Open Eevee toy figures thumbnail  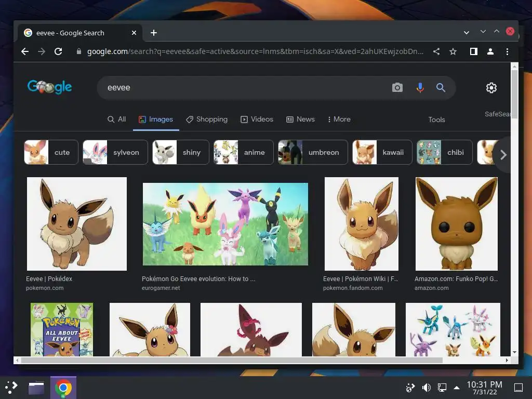(x=453, y=329)
